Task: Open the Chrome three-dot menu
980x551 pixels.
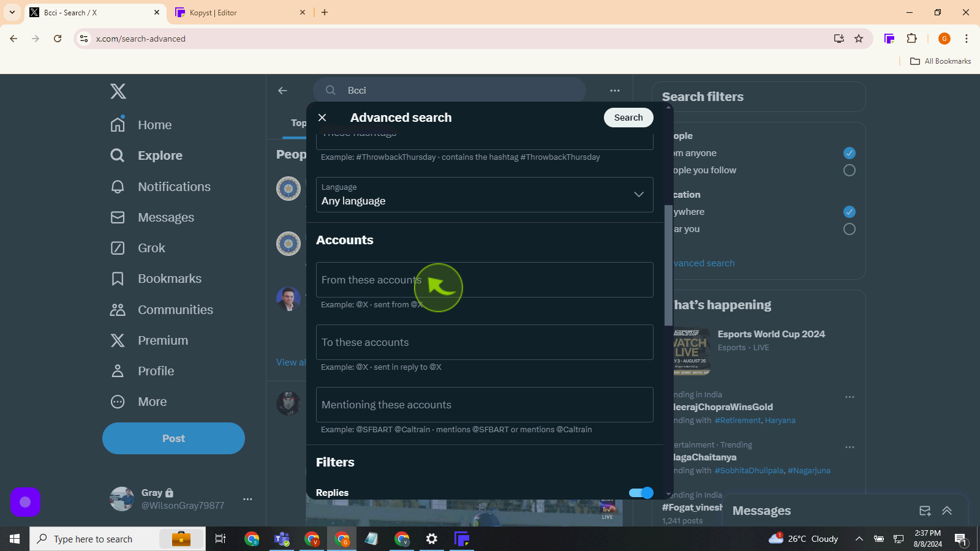Action: click(x=967, y=39)
